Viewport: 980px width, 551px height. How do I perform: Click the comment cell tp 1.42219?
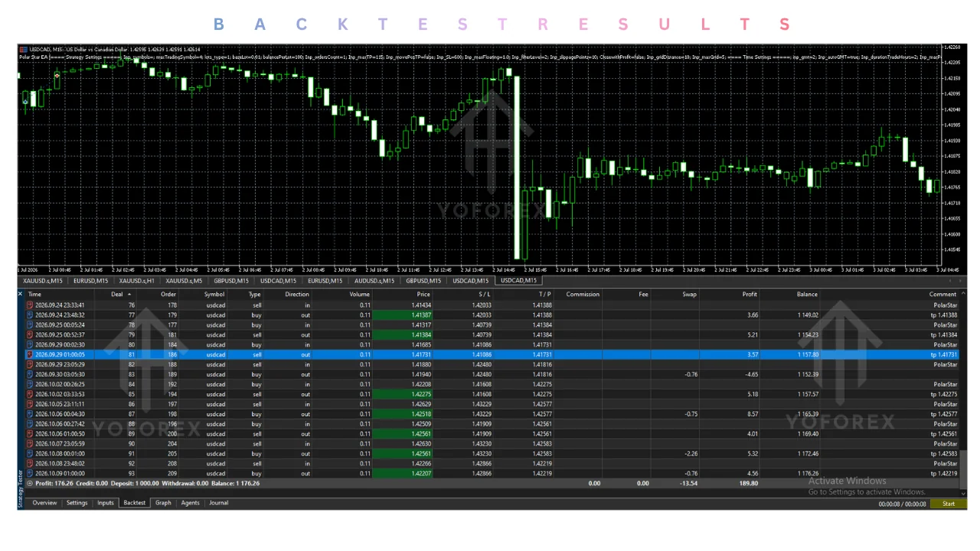[944, 474]
